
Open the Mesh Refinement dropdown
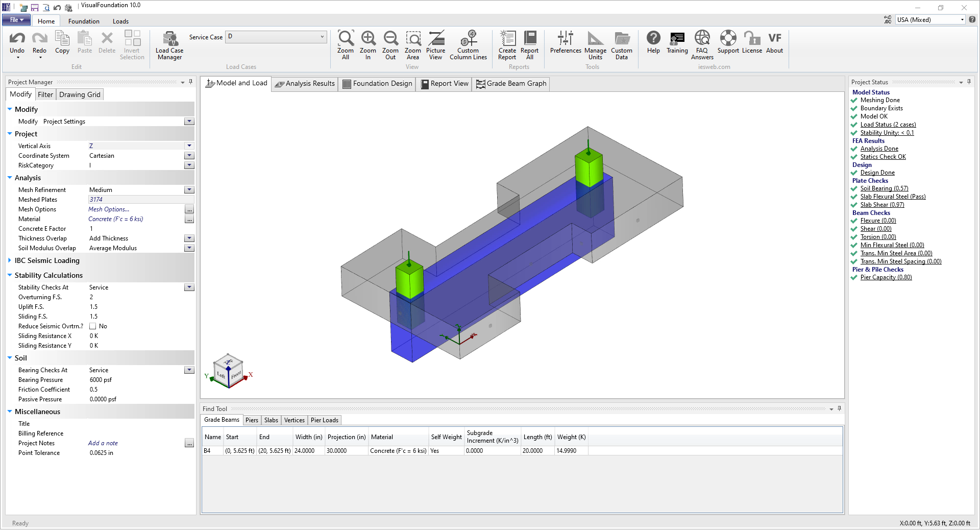[189, 190]
